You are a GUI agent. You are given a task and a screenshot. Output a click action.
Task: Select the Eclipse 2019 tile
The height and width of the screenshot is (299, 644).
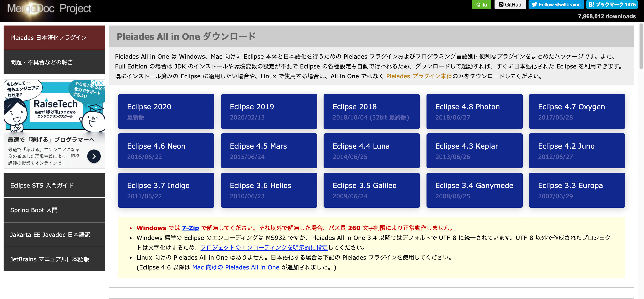point(269,111)
